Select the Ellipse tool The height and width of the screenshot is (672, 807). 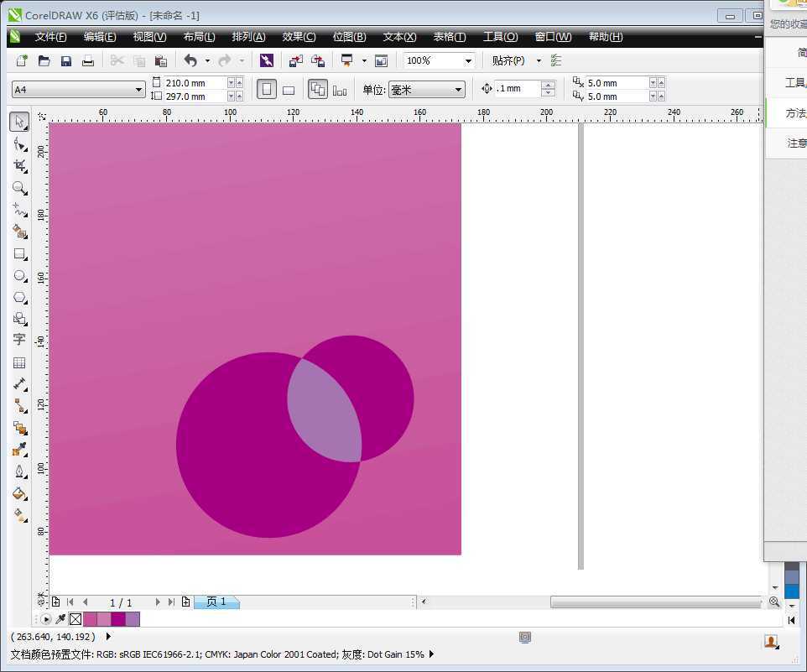[20, 276]
